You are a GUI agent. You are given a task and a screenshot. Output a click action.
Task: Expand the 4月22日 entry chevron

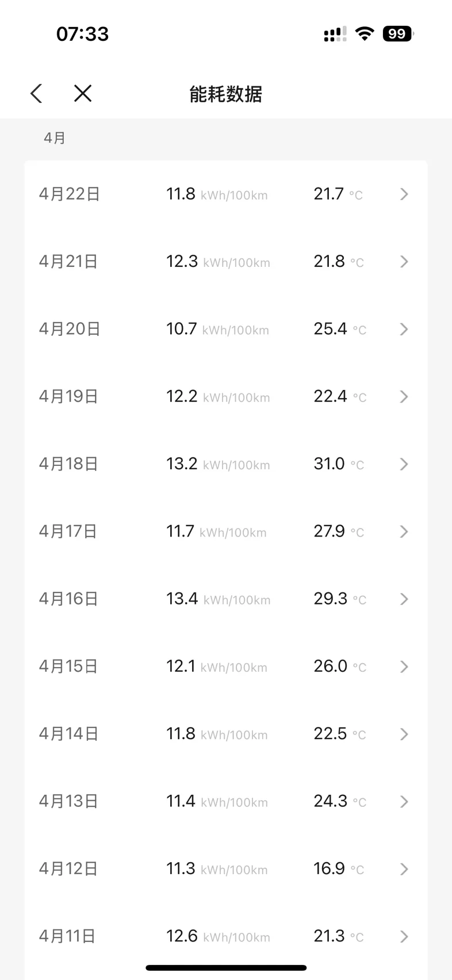[404, 194]
